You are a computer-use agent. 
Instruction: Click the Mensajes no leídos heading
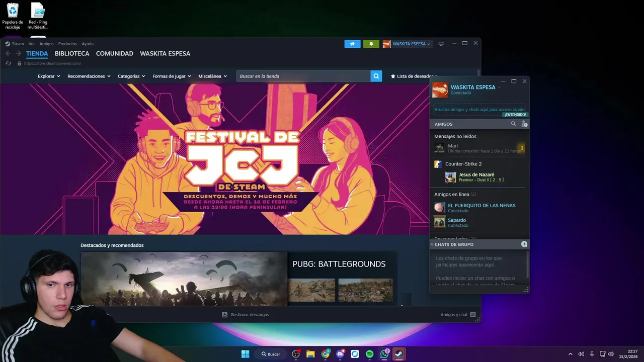(x=455, y=136)
